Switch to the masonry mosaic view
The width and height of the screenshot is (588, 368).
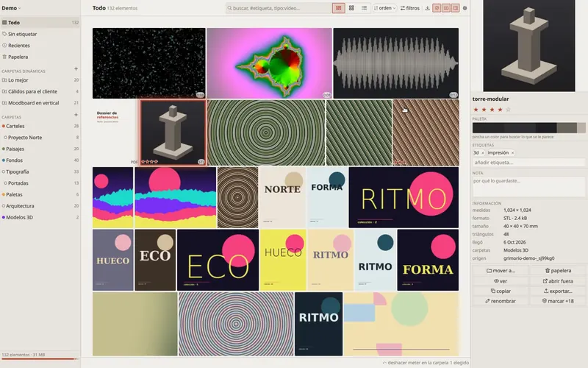pyautogui.click(x=338, y=8)
